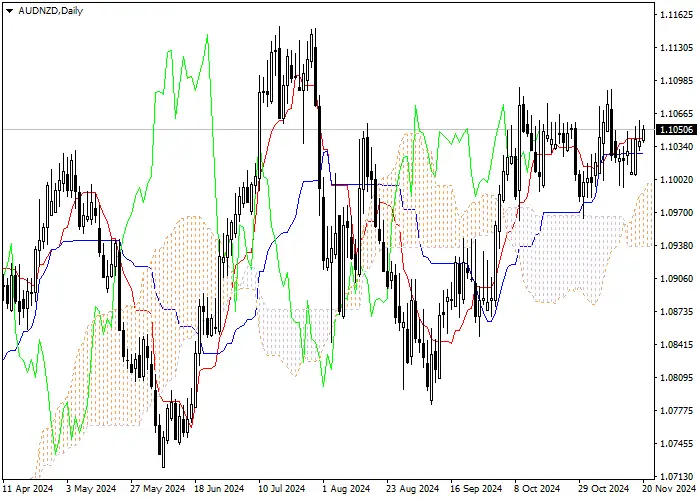
Task: Click the 1.11625 price axis label
Action: pos(676,15)
